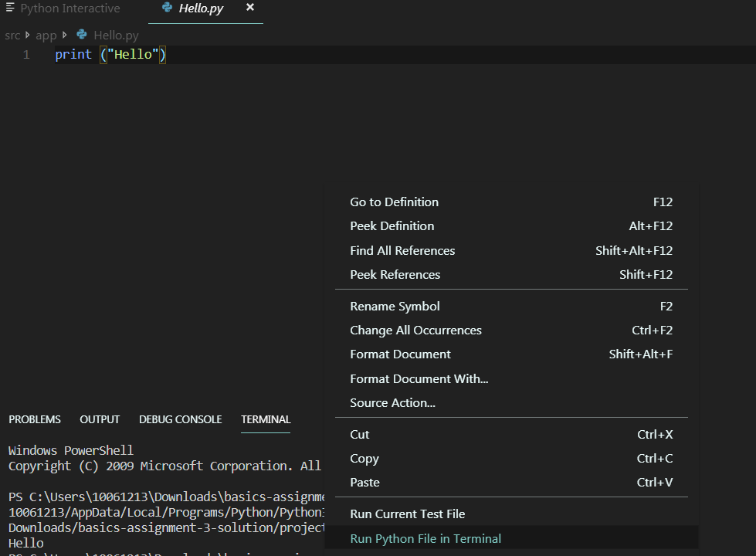This screenshot has height=556, width=756.
Task: Select "Peek References" in the context menu
Action: point(395,274)
